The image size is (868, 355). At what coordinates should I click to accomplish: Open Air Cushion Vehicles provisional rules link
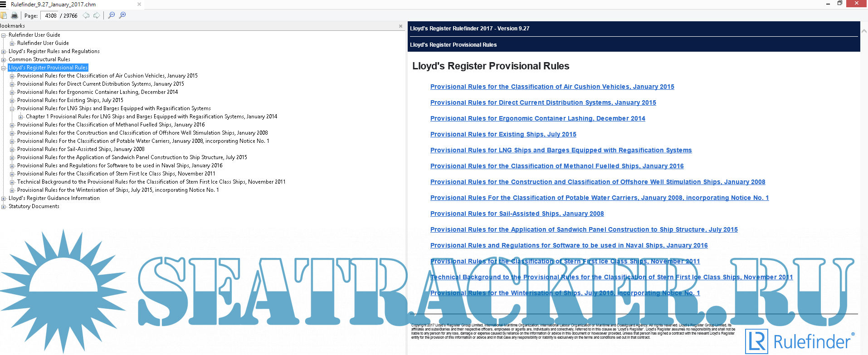tap(552, 87)
